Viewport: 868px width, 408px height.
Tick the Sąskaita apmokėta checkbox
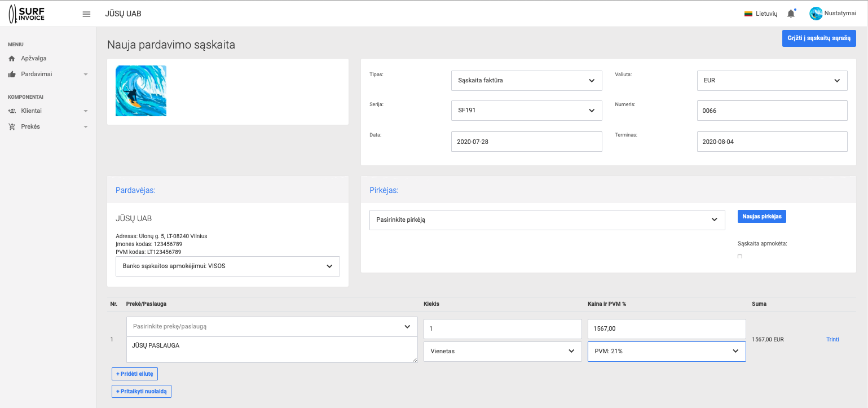(740, 256)
